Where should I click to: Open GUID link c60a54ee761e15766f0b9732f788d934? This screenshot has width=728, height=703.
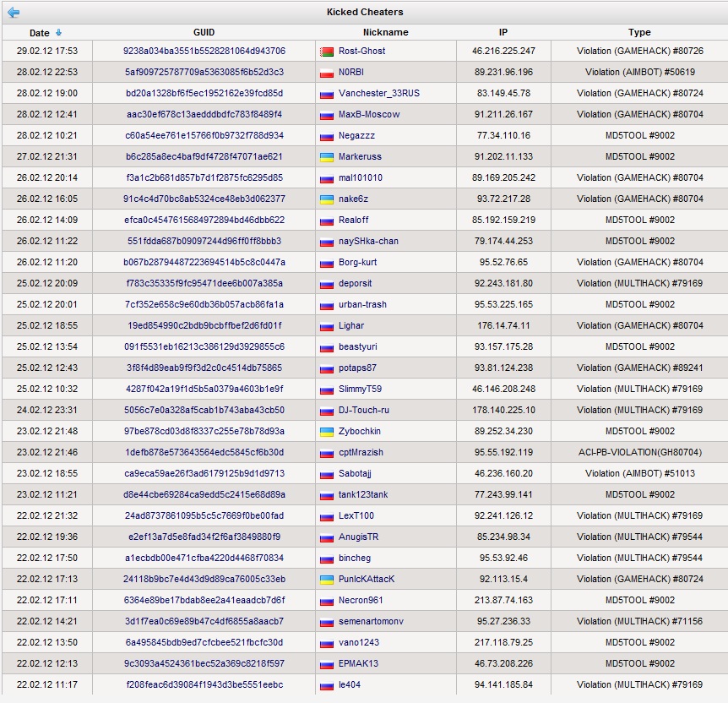pyautogui.click(x=204, y=135)
